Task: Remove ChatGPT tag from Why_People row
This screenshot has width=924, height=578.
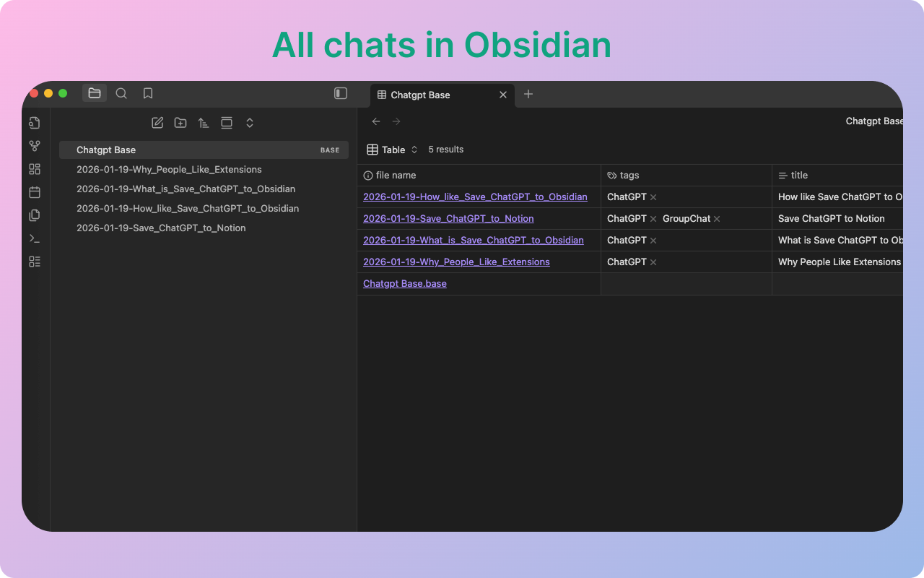Action: (x=653, y=262)
